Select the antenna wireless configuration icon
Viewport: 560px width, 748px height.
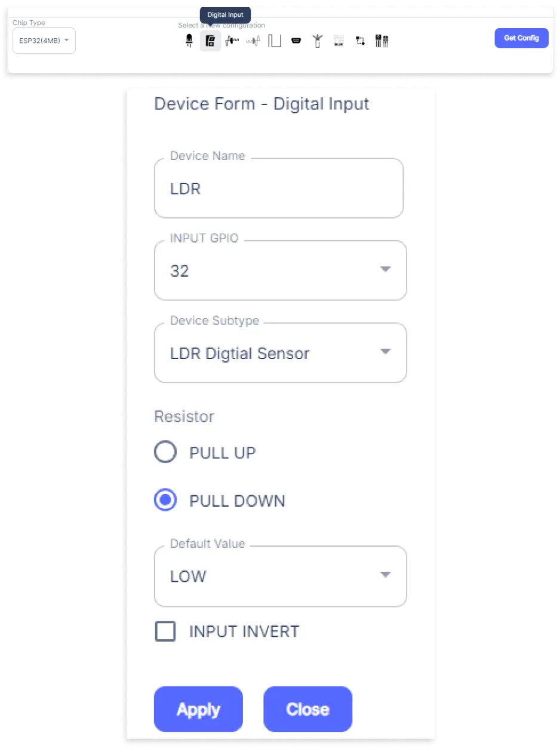[x=318, y=41]
